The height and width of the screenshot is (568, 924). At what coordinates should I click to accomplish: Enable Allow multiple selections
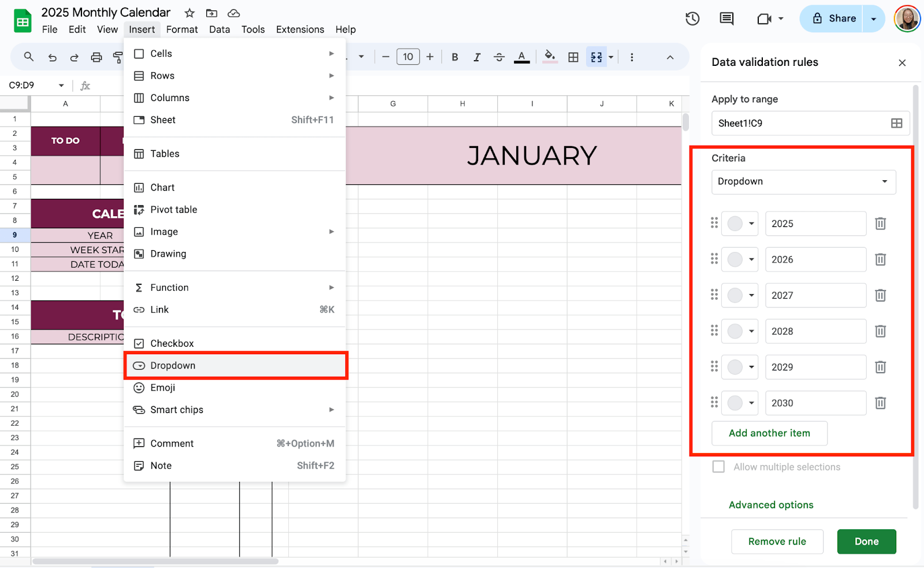pyautogui.click(x=718, y=467)
